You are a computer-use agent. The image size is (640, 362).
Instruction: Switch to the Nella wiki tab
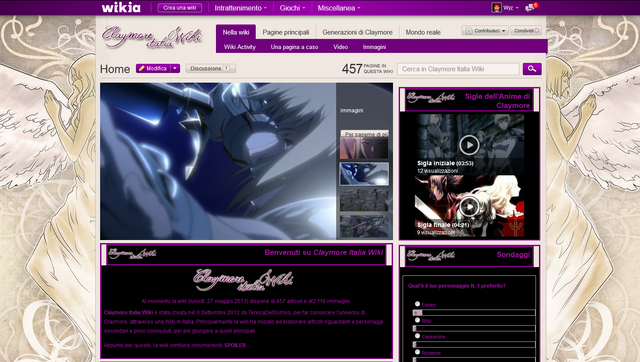(x=236, y=32)
